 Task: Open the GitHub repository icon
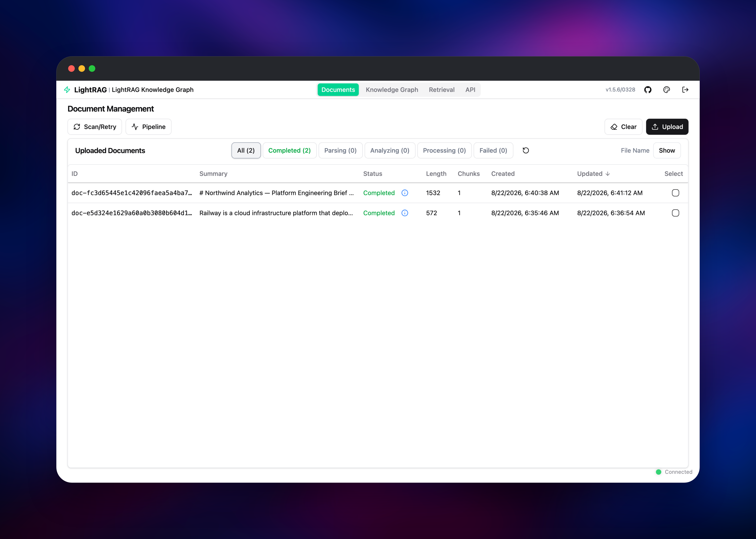[x=648, y=90]
